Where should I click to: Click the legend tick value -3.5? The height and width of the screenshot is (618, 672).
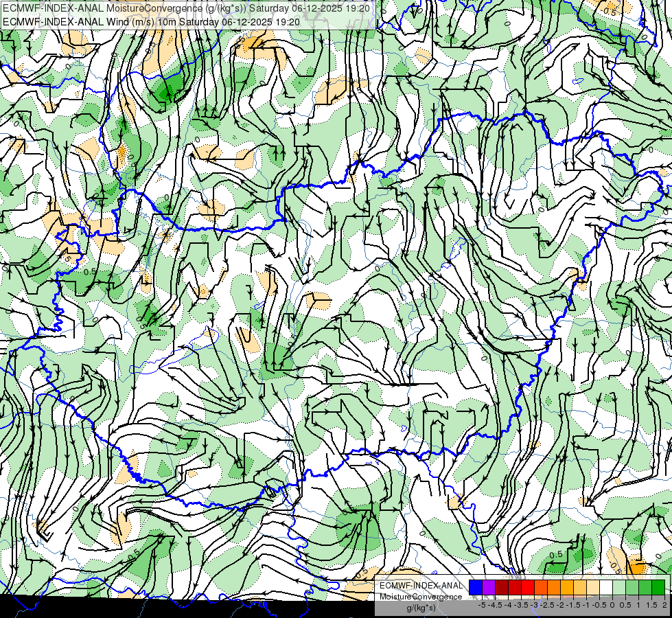(522, 605)
